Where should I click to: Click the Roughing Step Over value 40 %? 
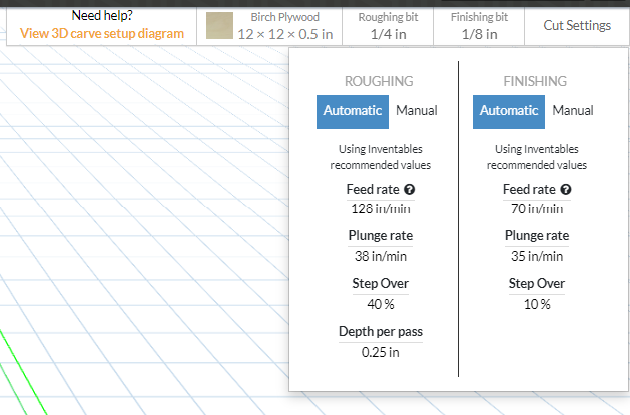[x=381, y=304]
